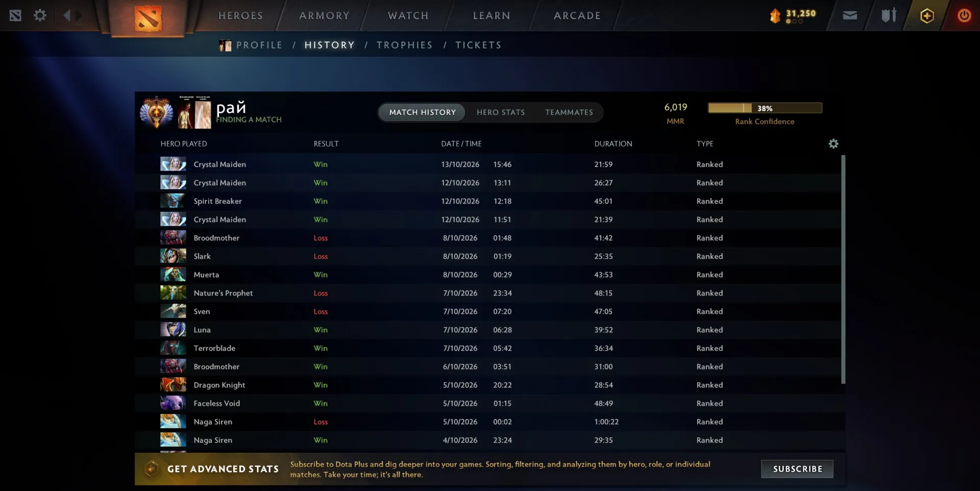Click the red power quit button
Image resolution: width=980 pixels, height=491 pixels.
[964, 15]
